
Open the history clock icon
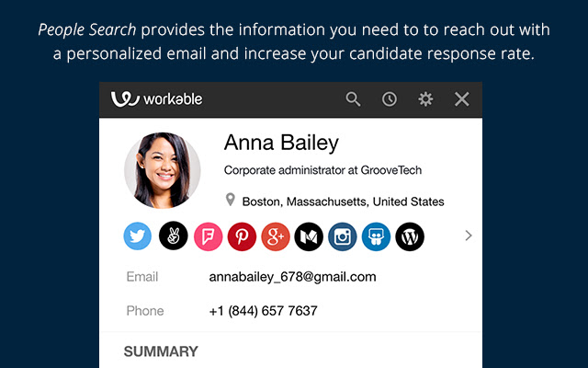390,99
